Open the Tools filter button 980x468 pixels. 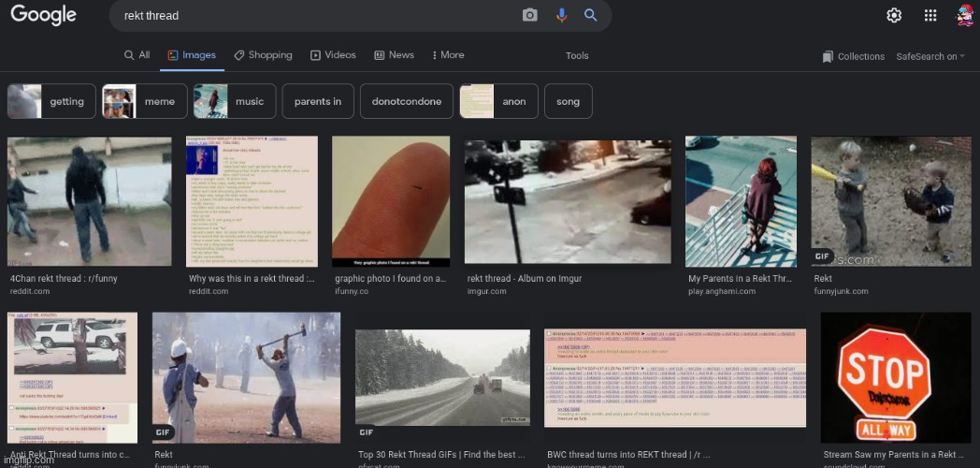click(577, 55)
